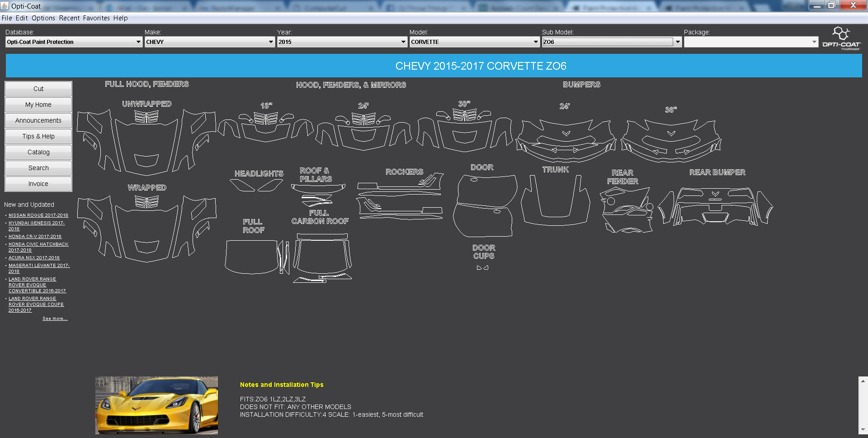Open the Help menu
Viewport: 868px width, 438px height.
tap(121, 18)
